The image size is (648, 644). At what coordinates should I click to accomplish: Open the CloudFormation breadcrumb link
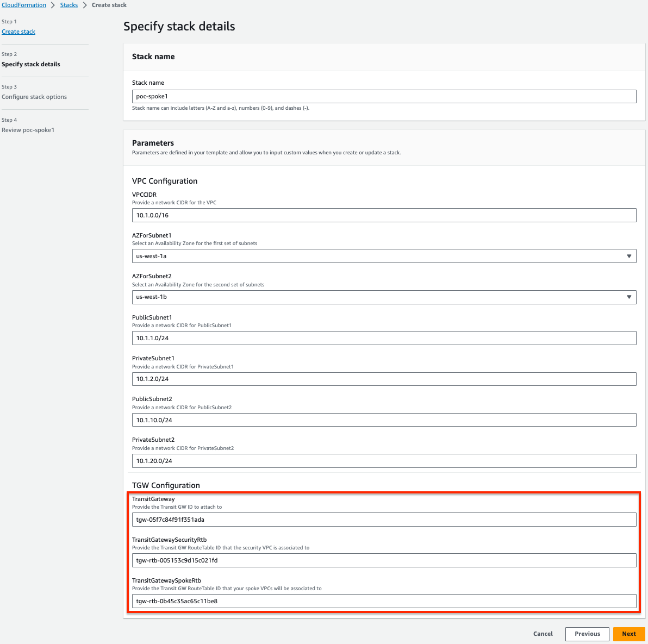[24, 5]
